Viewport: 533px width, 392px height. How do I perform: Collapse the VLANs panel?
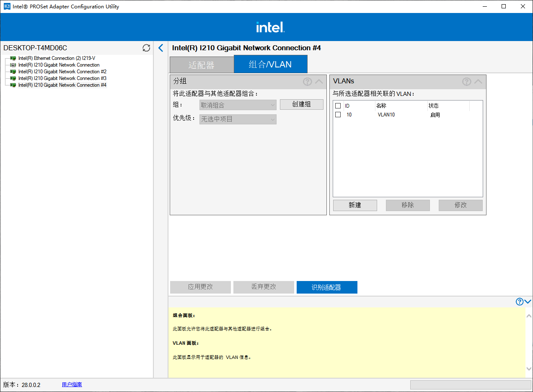tap(478, 82)
